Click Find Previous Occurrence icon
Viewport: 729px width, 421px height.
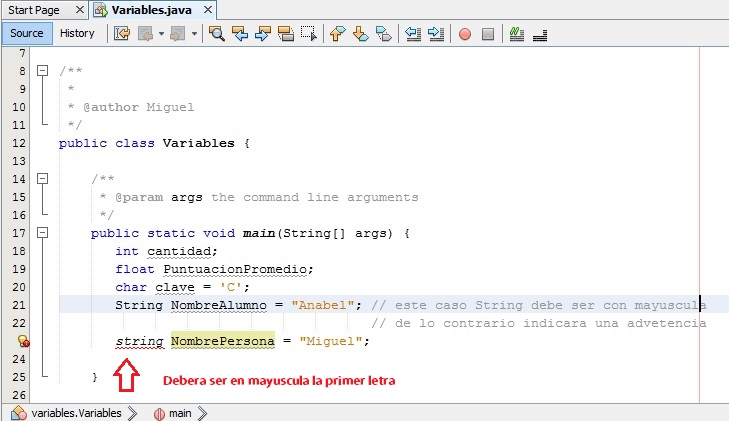(x=240, y=33)
